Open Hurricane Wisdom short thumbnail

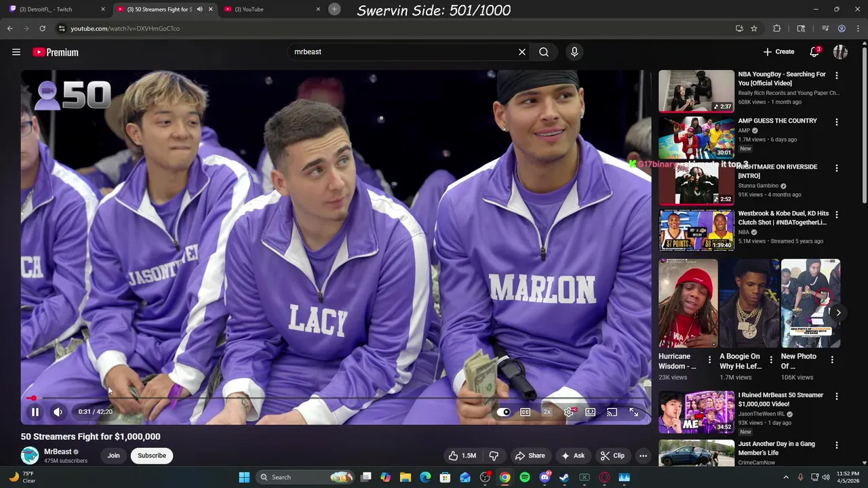click(688, 304)
